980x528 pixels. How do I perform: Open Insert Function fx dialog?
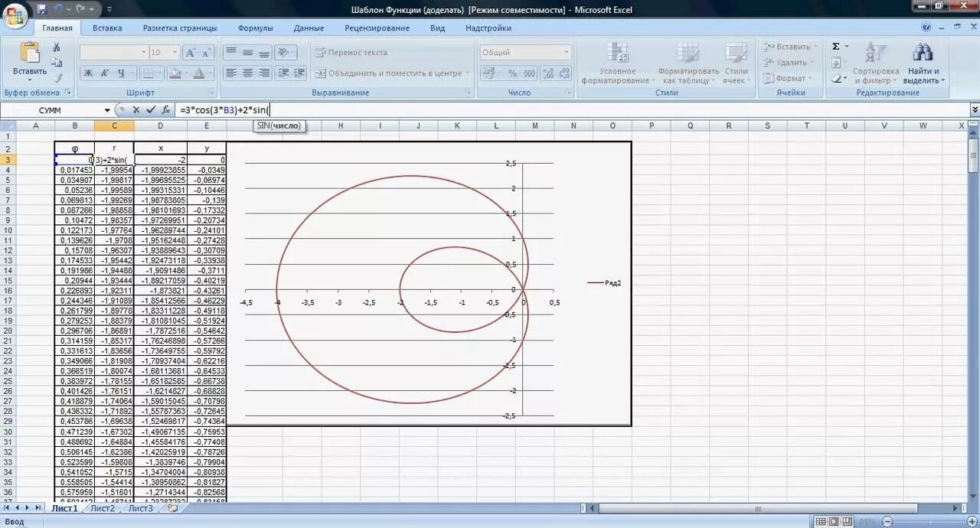pyautogui.click(x=166, y=110)
